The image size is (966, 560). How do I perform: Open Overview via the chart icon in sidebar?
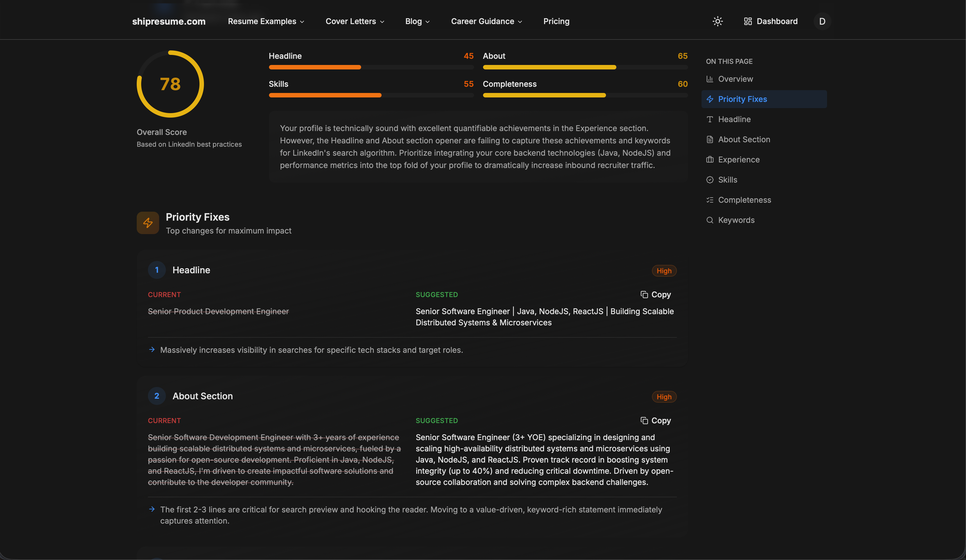point(710,79)
